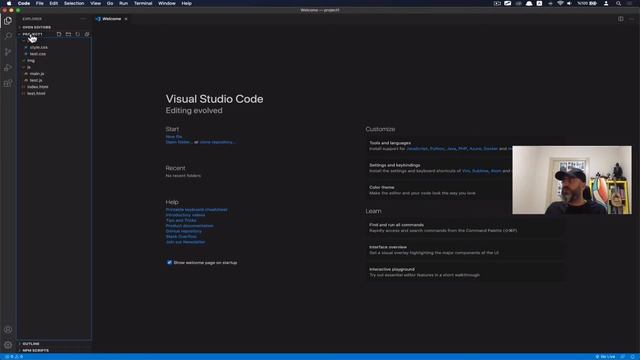Open the Explorer view in activity bar
The height and width of the screenshot is (360, 640).
tap(8, 20)
